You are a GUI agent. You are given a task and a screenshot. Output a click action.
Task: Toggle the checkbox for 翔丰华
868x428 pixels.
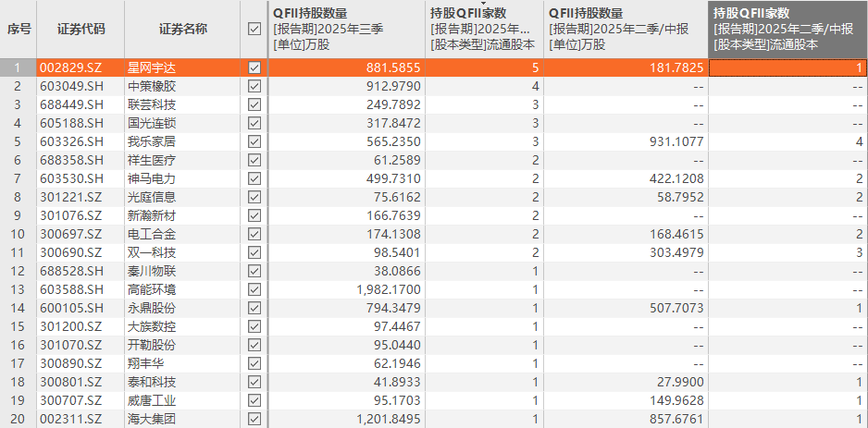(254, 363)
